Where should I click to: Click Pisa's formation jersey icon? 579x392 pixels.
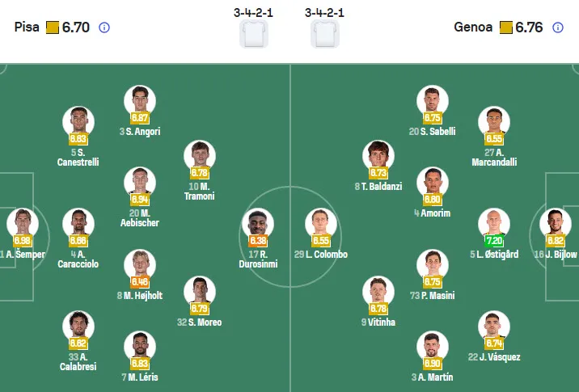(x=253, y=34)
